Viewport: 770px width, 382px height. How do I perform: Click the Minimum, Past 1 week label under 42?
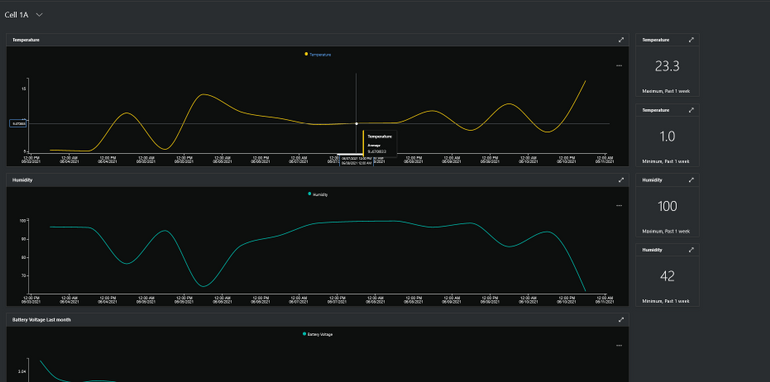[667, 301]
